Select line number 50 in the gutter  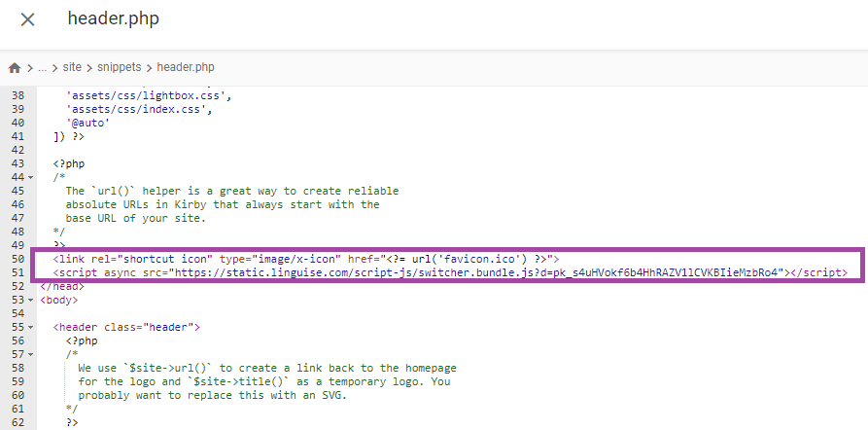[x=17, y=260]
